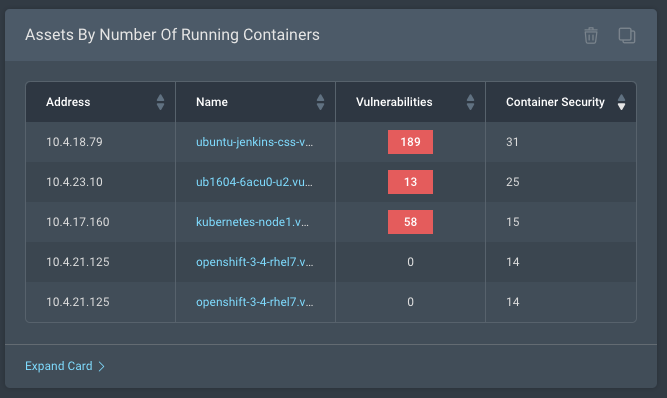Click Container Security value 25
667x398 pixels.
click(513, 182)
